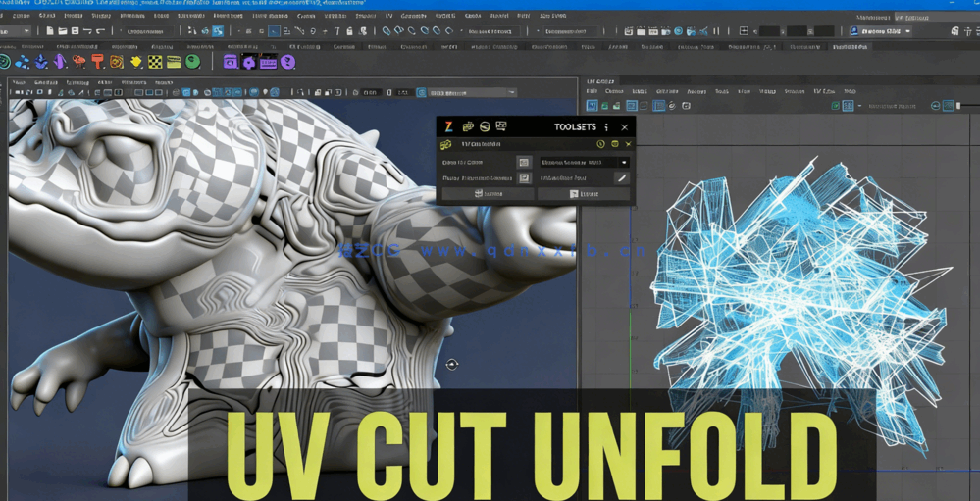Click the green sphere shelf icon
Screen dimensions: 980x501
[x=193, y=61]
